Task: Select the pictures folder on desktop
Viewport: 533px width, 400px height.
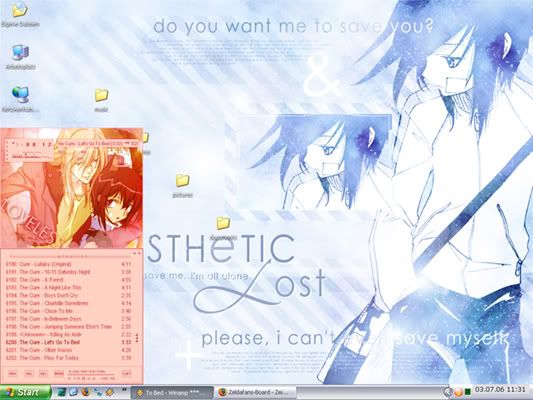Action: tap(183, 185)
